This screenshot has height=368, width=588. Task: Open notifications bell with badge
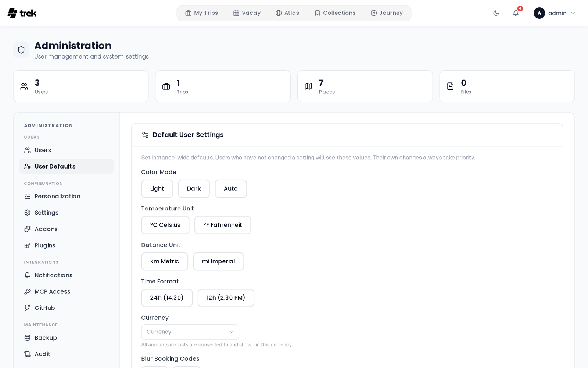[516, 13]
